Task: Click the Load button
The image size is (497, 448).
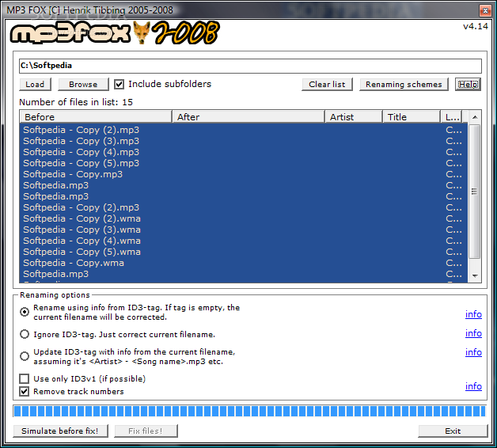Action: click(35, 85)
